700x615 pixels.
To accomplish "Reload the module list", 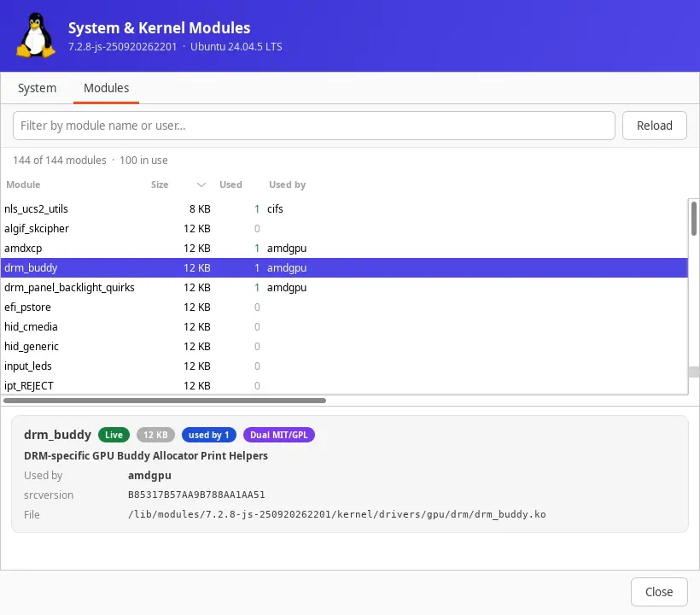I will pos(655,126).
